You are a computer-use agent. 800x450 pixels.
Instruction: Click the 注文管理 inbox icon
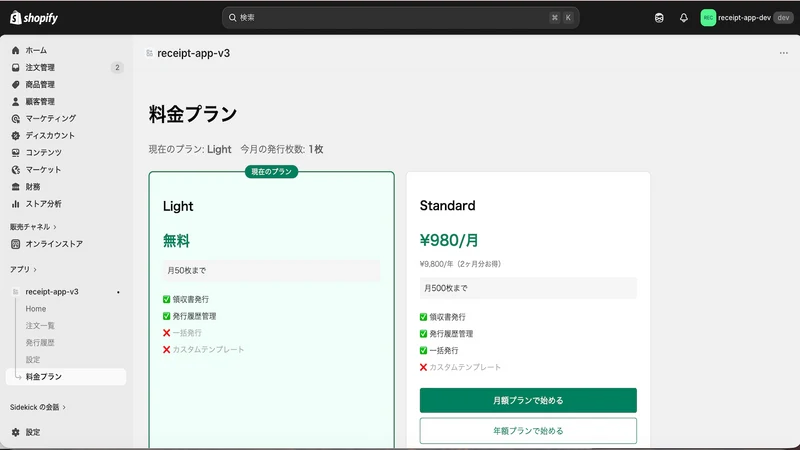point(15,67)
